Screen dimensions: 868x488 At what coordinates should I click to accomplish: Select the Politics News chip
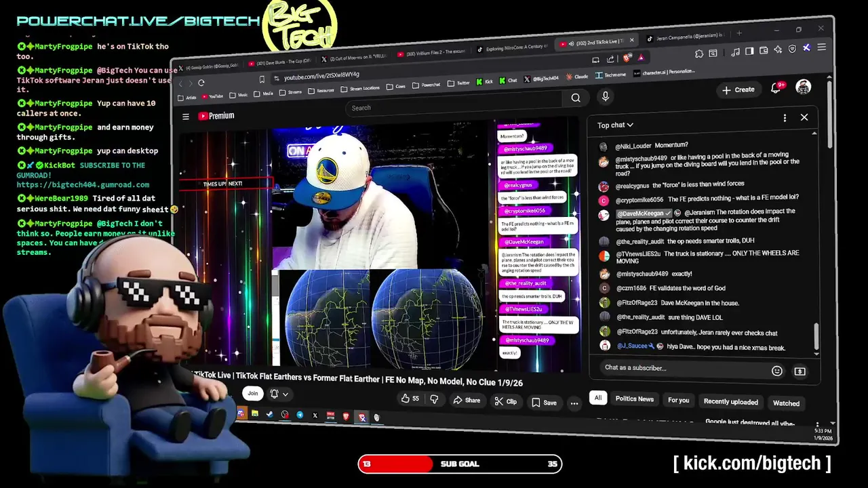tap(635, 399)
